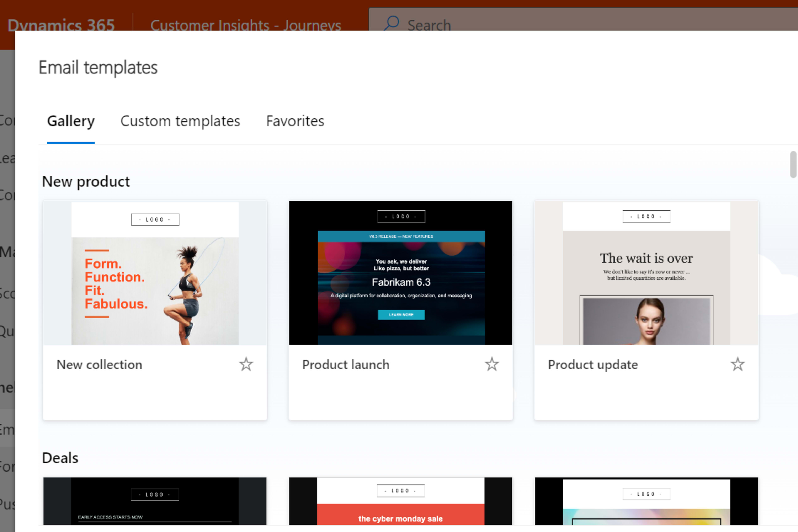Click the 'New collection' template title
Screen dimensions: 798x532
click(99, 365)
